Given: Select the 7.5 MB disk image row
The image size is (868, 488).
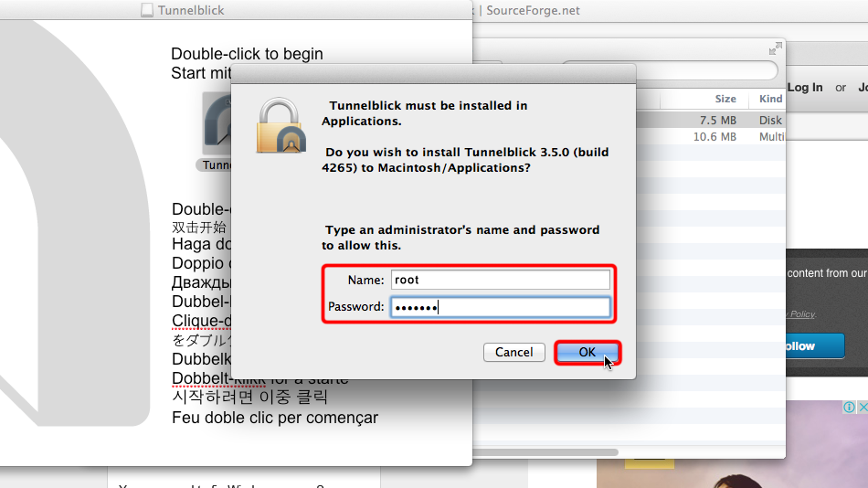Looking at the screenshot, I should (x=711, y=121).
